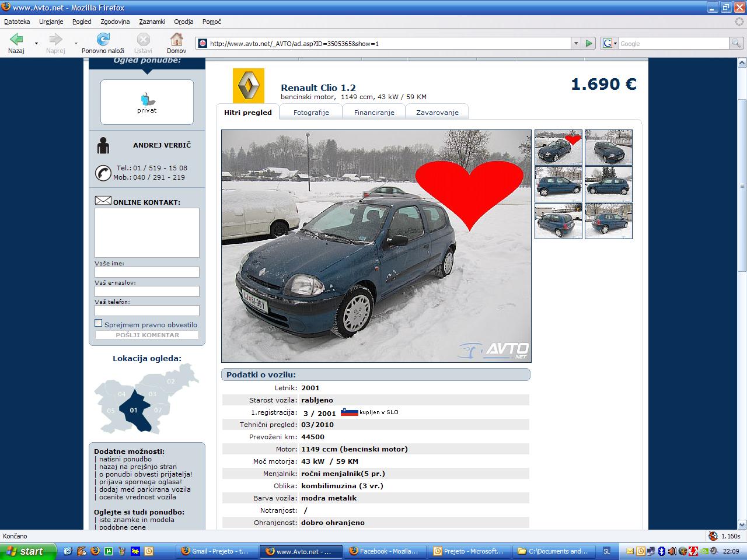The width and height of the screenshot is (747, 560).
Task: Click the scroll-down arrow of page scrollbar
Action: [x=742, y=524]
